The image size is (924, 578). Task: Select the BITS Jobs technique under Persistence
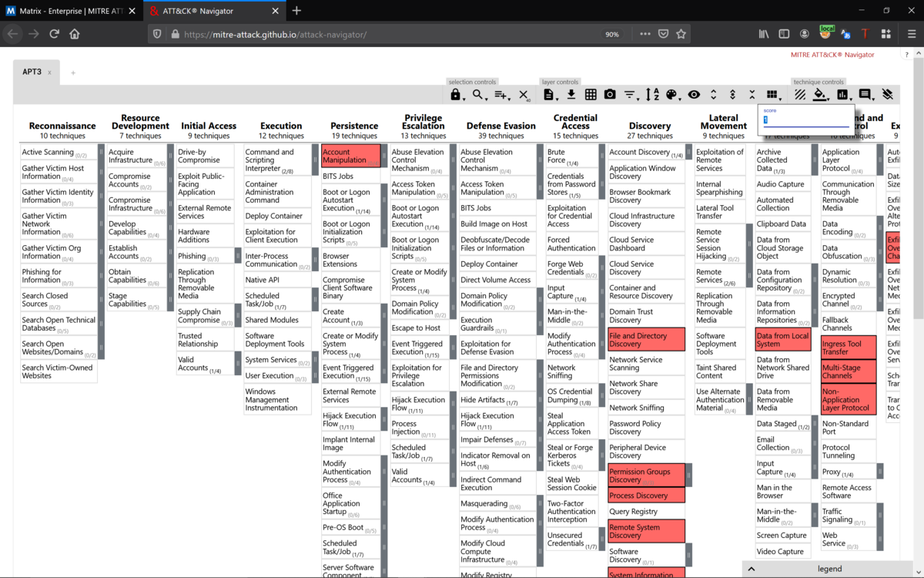pos(350,176)
